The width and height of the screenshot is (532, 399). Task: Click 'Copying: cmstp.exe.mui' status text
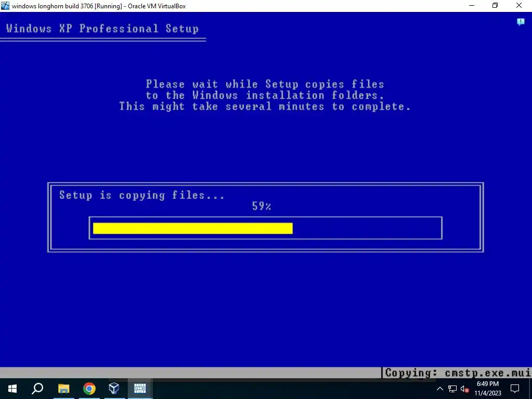click(458, 373)
